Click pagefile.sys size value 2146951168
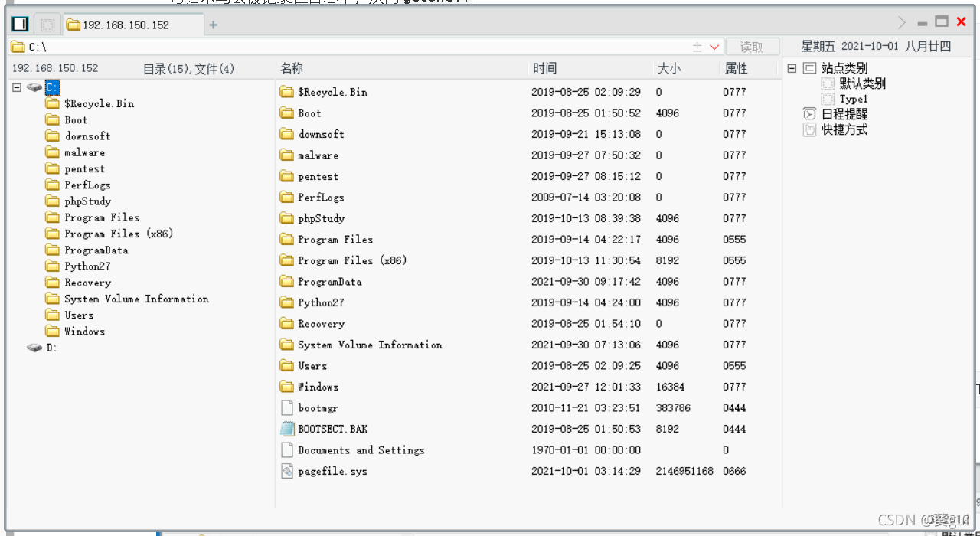Screen dimensions: 980x536 [x=684, y=471]
